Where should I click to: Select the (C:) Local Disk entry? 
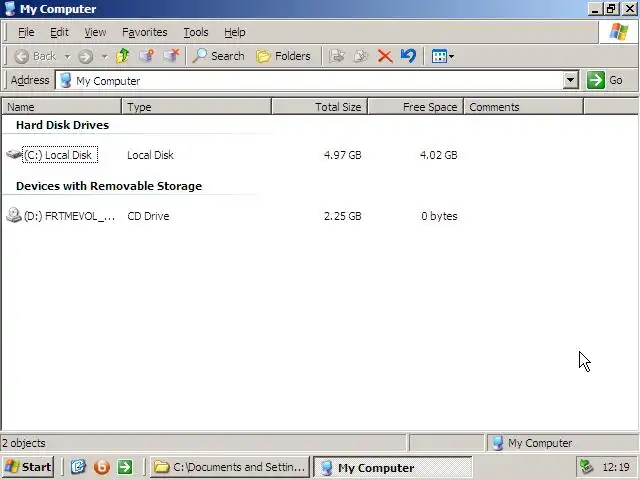click(60, 155)
